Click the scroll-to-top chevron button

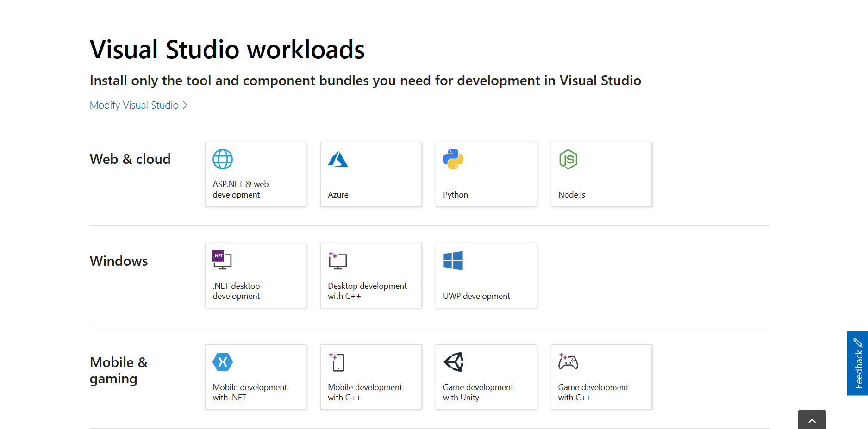(x=812, y=420)
